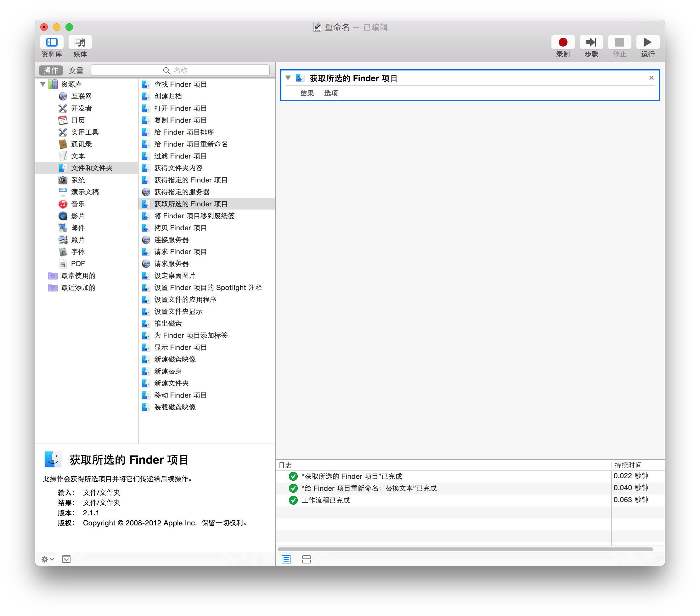The height and width of the screenshot is (616, 700).
Task: Select the 字体 category icon
Action: point(63,252)
